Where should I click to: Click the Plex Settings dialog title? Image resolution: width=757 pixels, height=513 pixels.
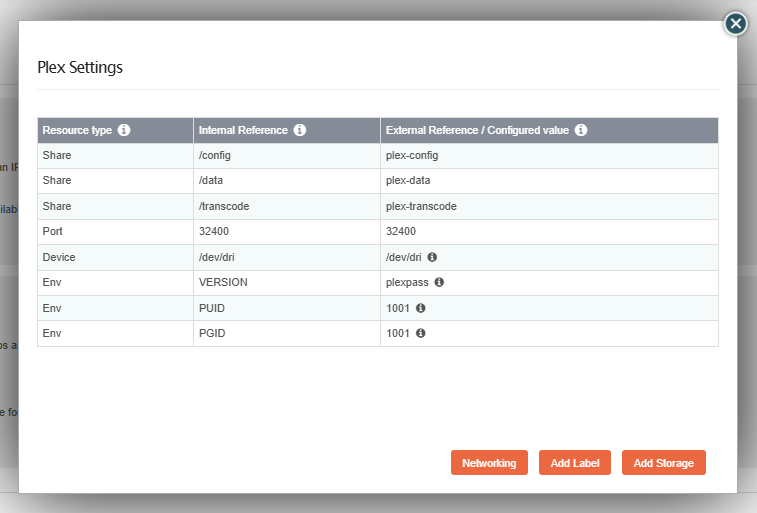tap(80, 68)
